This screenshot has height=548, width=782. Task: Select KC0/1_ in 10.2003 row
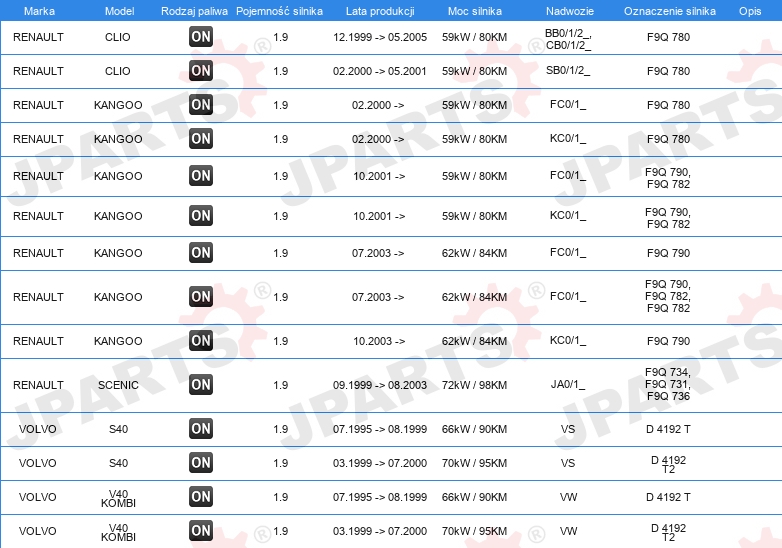568,341
